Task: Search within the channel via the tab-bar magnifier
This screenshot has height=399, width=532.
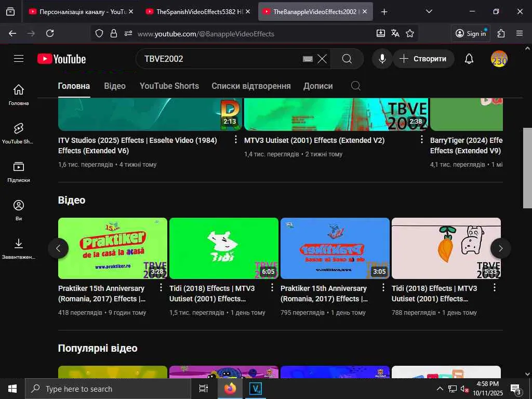Action: (x=355, y=86)
